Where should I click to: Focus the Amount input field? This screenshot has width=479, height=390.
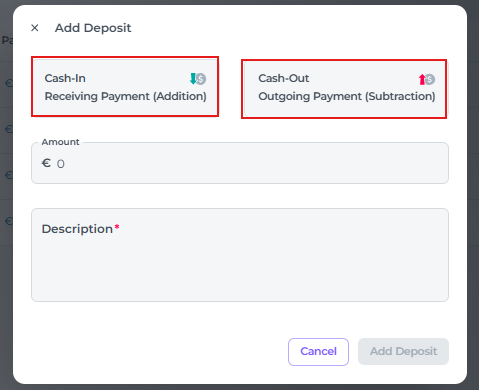[x=240, y=163]
